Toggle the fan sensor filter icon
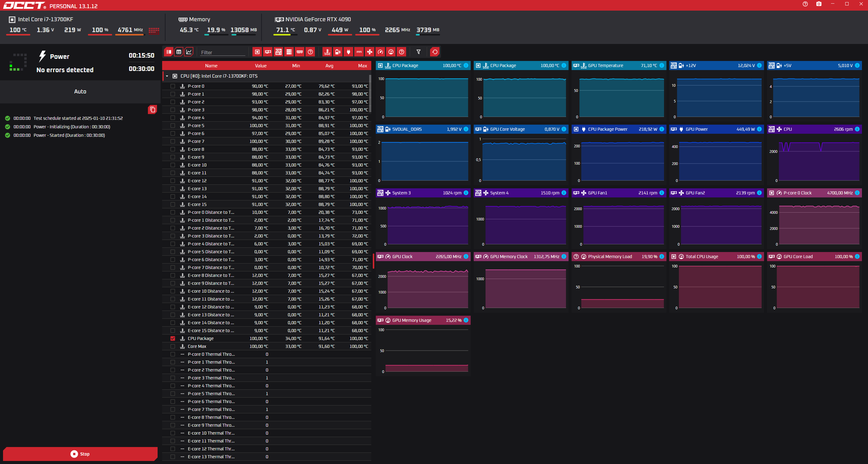The image size is (868, 464). pos(370,52)
